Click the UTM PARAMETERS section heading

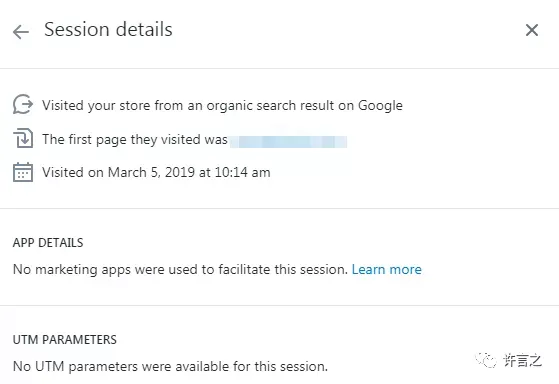(65, 340)
